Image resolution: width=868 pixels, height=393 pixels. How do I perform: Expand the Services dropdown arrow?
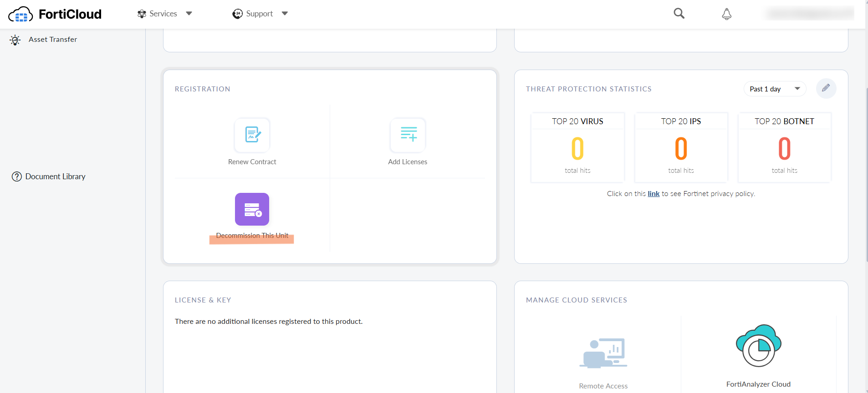[189, 14]
